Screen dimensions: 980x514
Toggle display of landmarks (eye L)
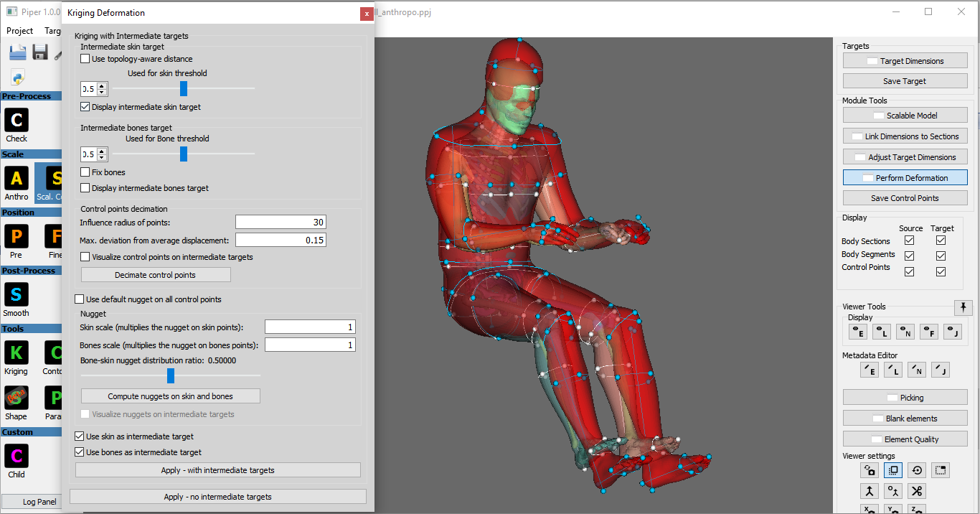(881, 332)
